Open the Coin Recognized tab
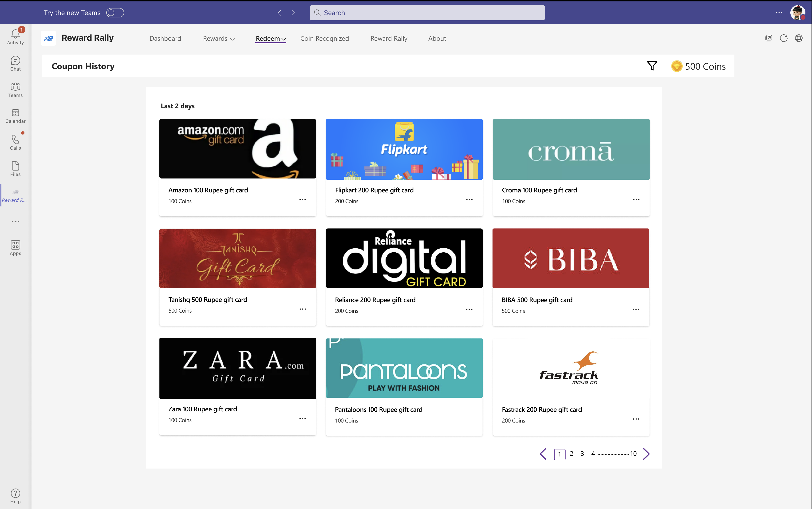The width and height of the screenshot is (812, 509). [324, 38]
